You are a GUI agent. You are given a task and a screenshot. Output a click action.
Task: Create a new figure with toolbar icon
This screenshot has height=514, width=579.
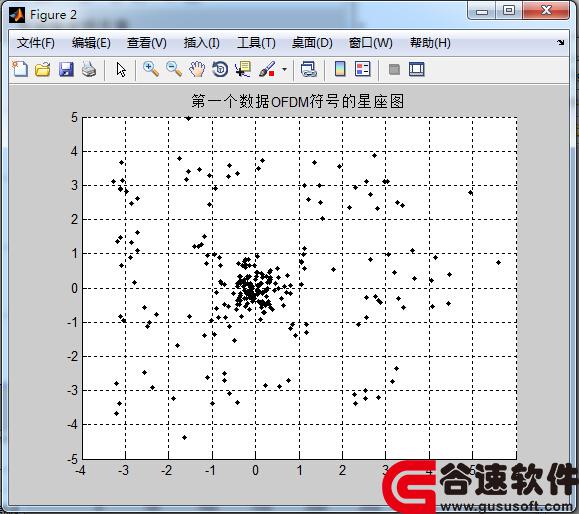20,69
